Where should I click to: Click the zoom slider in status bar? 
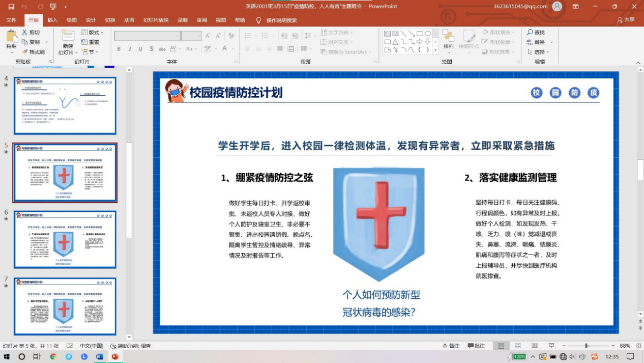tap(587, 346)
